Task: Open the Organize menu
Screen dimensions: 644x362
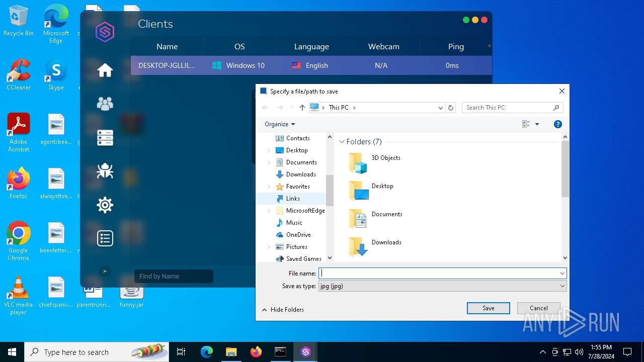Action: 280,124
